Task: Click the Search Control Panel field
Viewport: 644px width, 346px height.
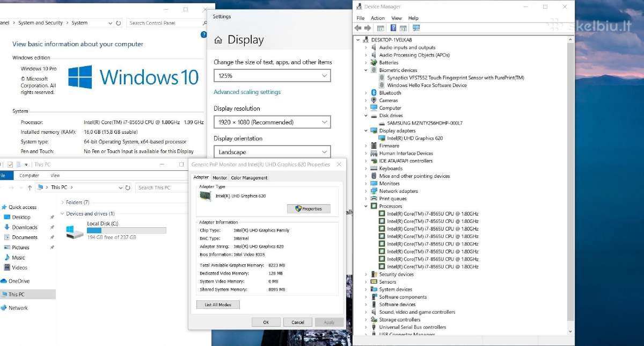Action: 167,23
